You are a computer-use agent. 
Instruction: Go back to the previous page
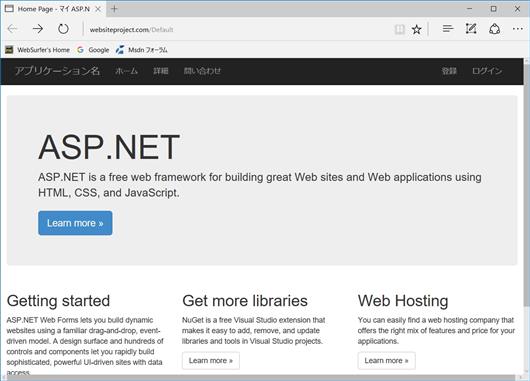pyautogui.click(x=13, y=29)
